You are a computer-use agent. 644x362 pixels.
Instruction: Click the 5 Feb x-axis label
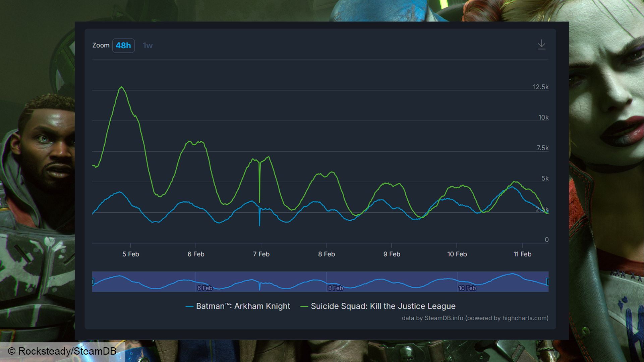tap(130, 254)
